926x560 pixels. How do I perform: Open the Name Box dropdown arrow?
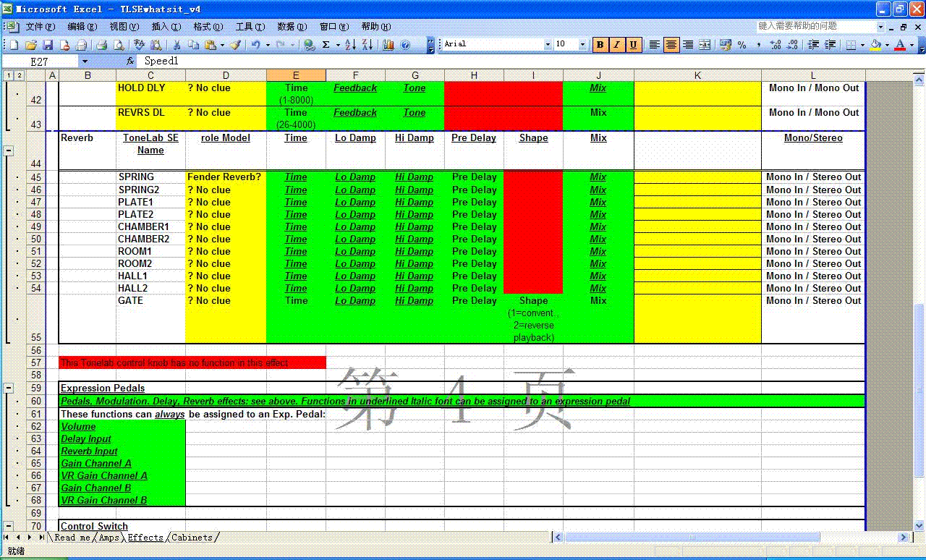85,61
